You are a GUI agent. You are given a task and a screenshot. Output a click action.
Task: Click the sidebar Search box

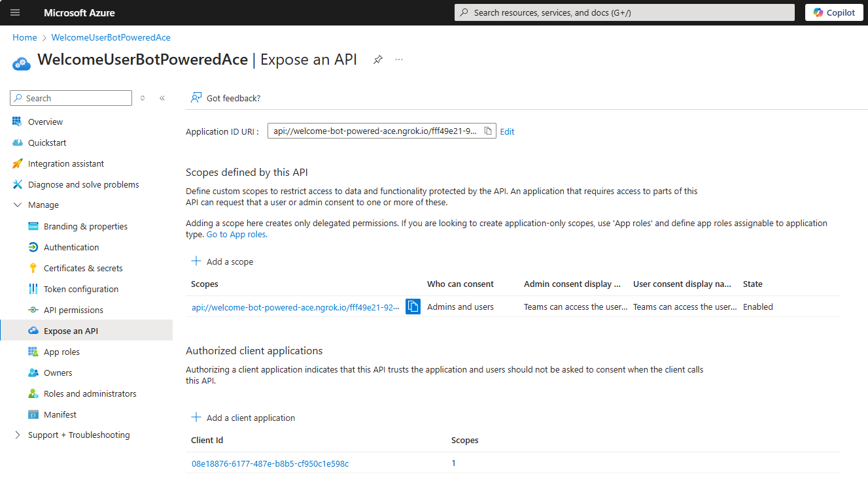click(70, 97)
